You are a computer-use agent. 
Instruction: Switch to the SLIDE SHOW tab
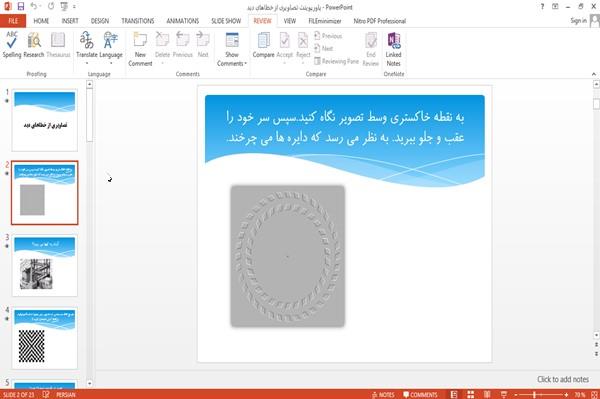point(226,21)
